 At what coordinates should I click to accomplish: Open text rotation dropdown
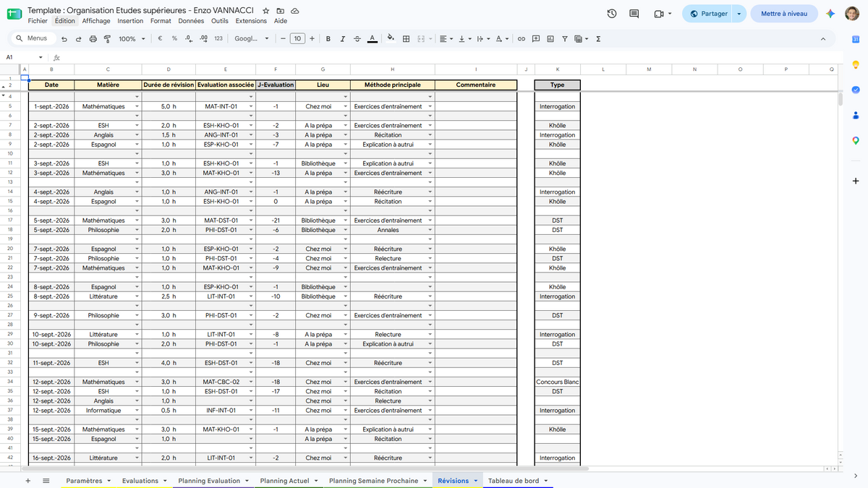click(502, 39)
